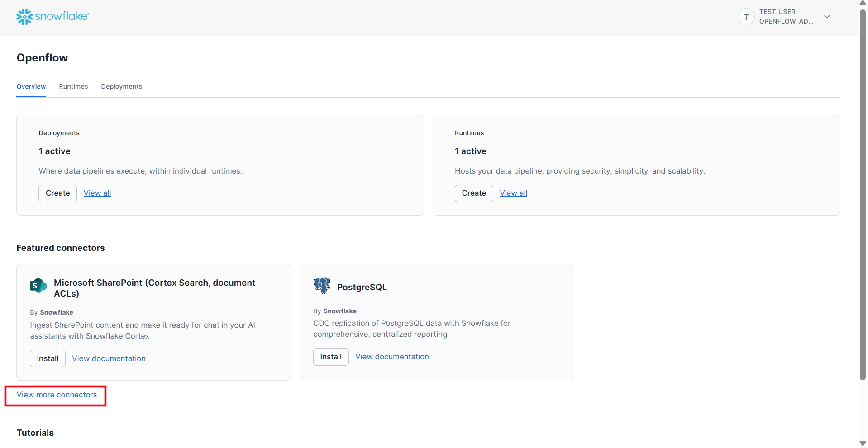Click the Openflow page heading
Image resolution: width=868 pixels, height=448 pixels.
(x=42, y=58)
